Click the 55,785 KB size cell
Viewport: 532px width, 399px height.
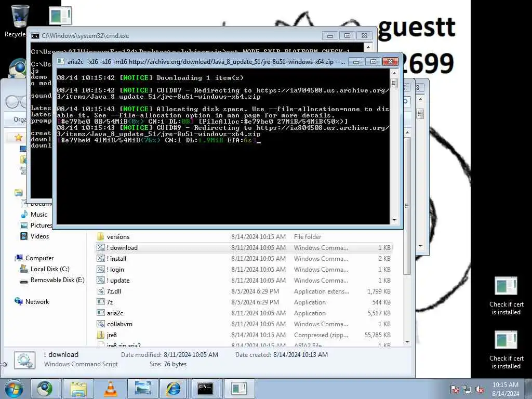pyautogui.click(x=377, y=335)
